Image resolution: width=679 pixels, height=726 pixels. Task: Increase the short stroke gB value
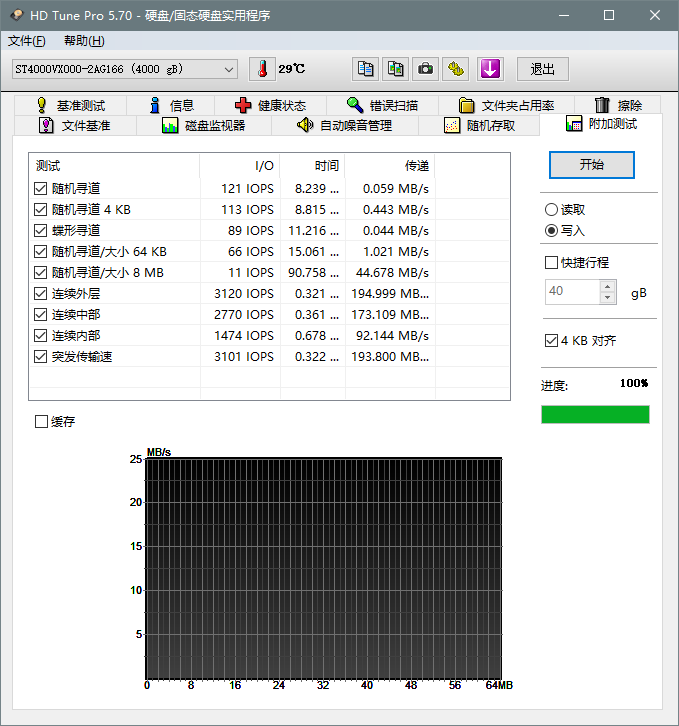pos(608,287)
